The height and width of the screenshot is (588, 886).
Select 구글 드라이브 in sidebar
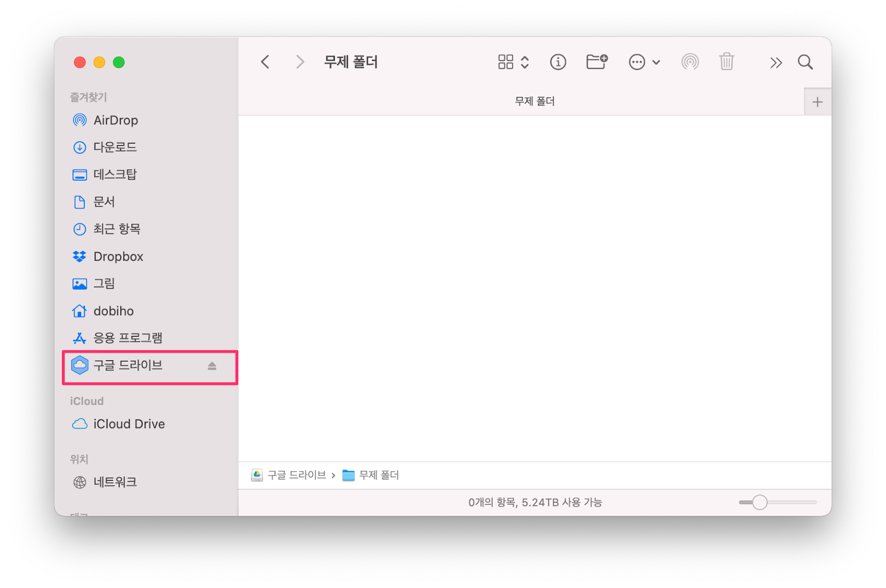pyautogui.click(x=149, y=365)
